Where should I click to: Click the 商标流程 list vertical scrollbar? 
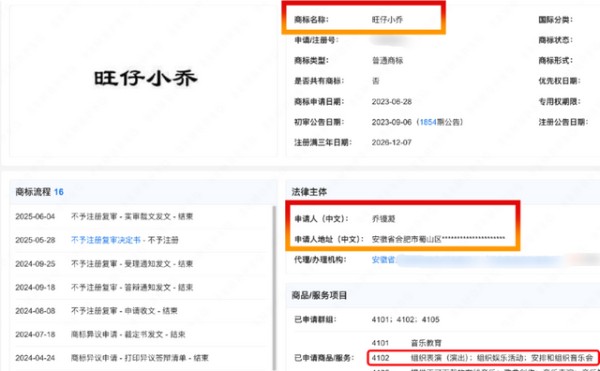274,288
